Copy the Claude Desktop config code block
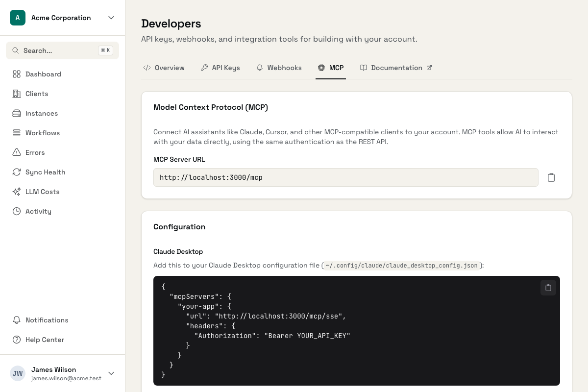 [x=548, y=288]
